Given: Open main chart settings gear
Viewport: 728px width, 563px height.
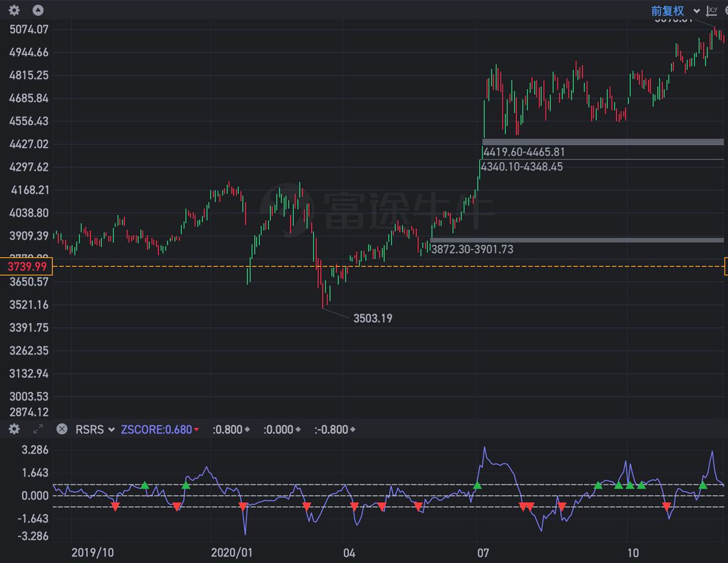Looking at the screenshot, I should pos(14,10).
